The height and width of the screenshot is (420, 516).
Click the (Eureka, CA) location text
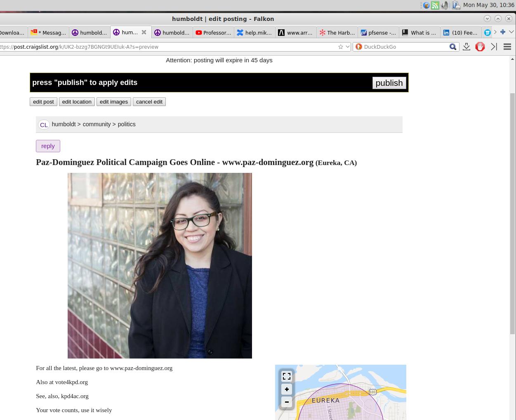click(336, 163)
